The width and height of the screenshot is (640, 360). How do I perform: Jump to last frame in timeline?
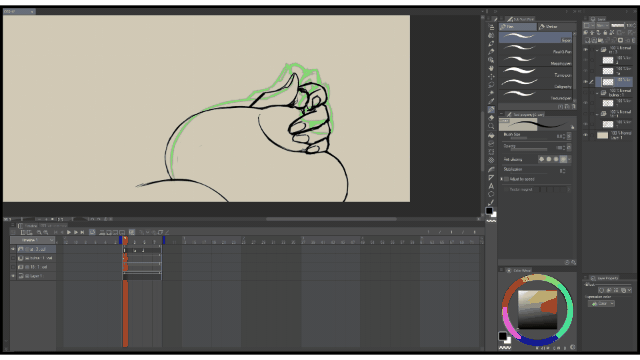tap(82, 232)
